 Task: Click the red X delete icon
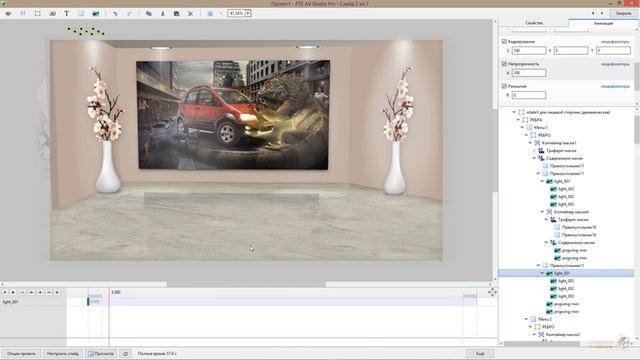coord(190,13)
